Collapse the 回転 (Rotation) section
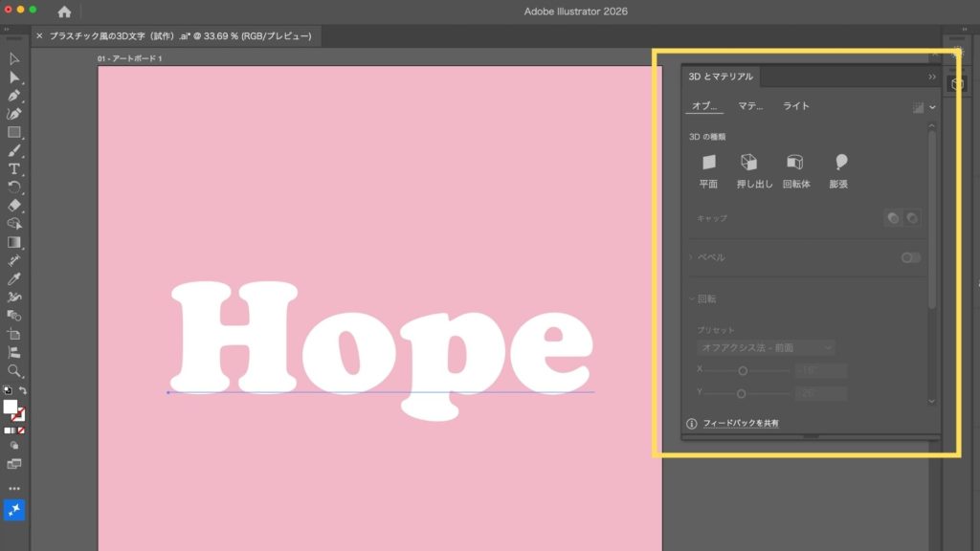Image resolution: width=980 pixels, height=551 pixels. tap(692, 298)
